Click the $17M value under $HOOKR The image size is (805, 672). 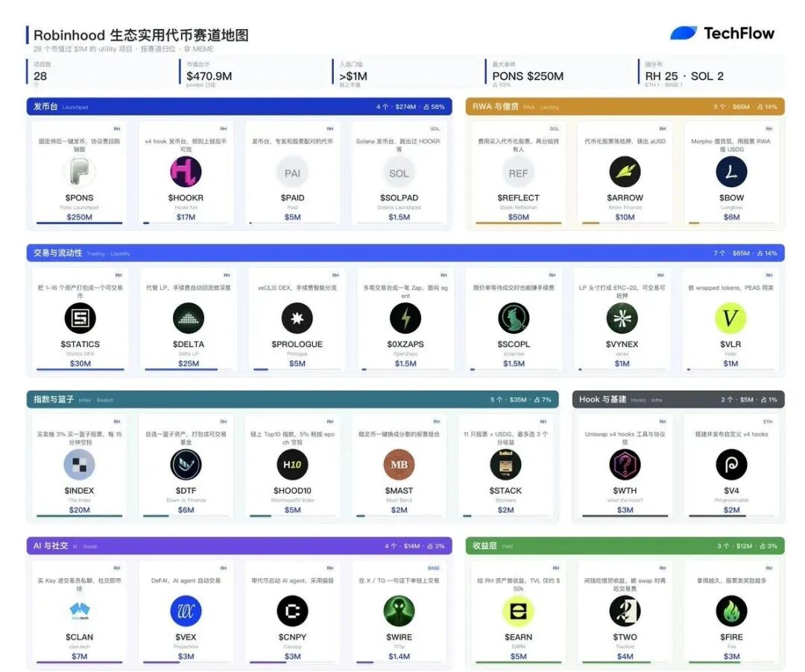[186, 217]
